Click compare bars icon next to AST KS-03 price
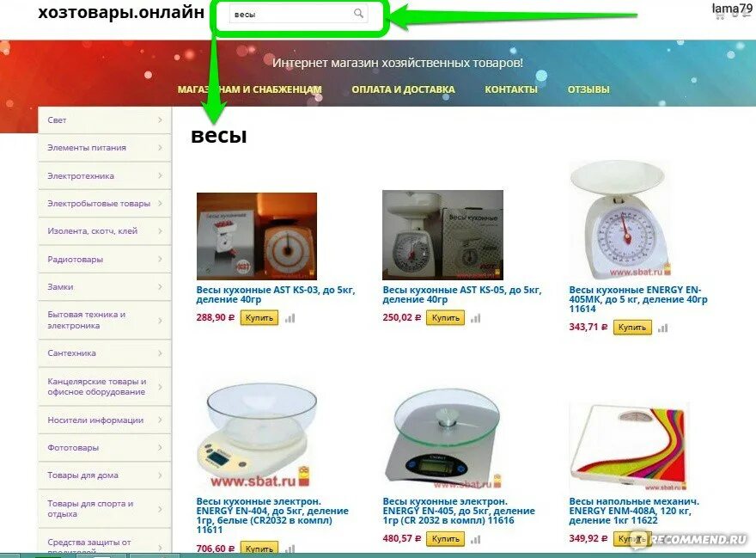This screenshot has width=756, height=558. click(290, 319)
